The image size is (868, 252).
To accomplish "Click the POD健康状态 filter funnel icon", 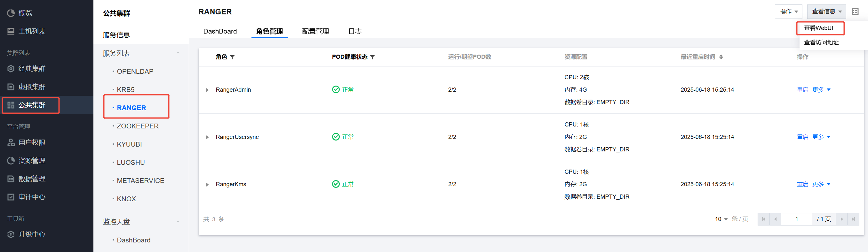I will pos(372,57).
